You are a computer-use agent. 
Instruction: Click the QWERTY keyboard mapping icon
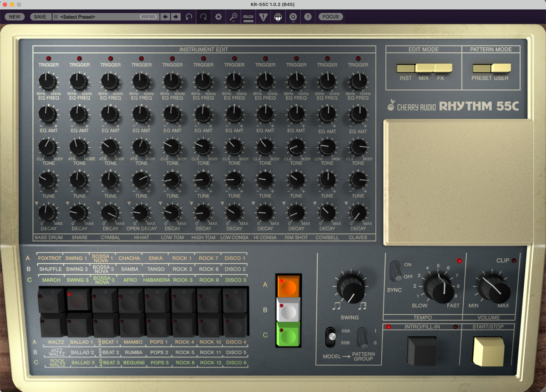(293, 17)
